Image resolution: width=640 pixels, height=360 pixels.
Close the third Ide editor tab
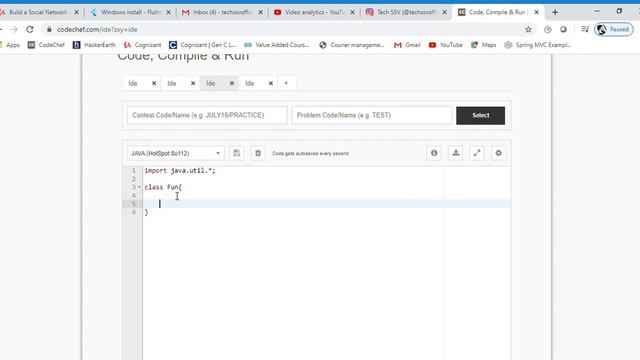pyautogui.click(x=232, y=83)
